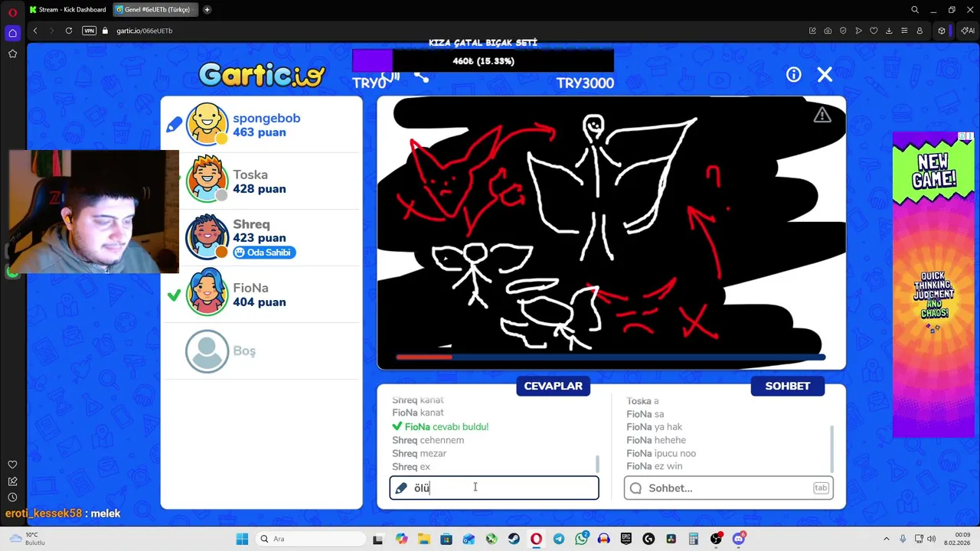980x551 pixels.
Task: Open Discord from the taskbar
Action: [739, 539]
